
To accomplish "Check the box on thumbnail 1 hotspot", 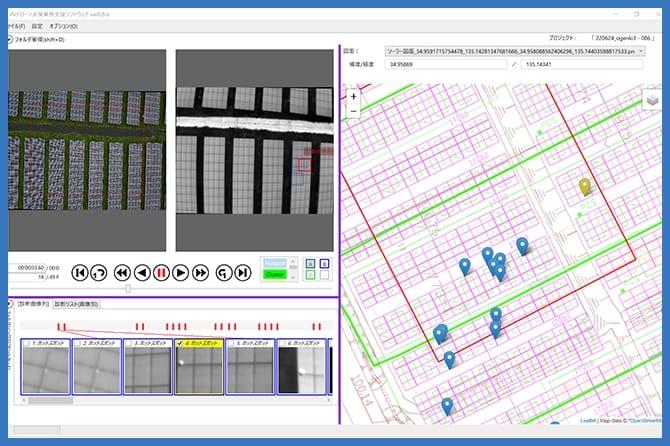I will (25, 343).
